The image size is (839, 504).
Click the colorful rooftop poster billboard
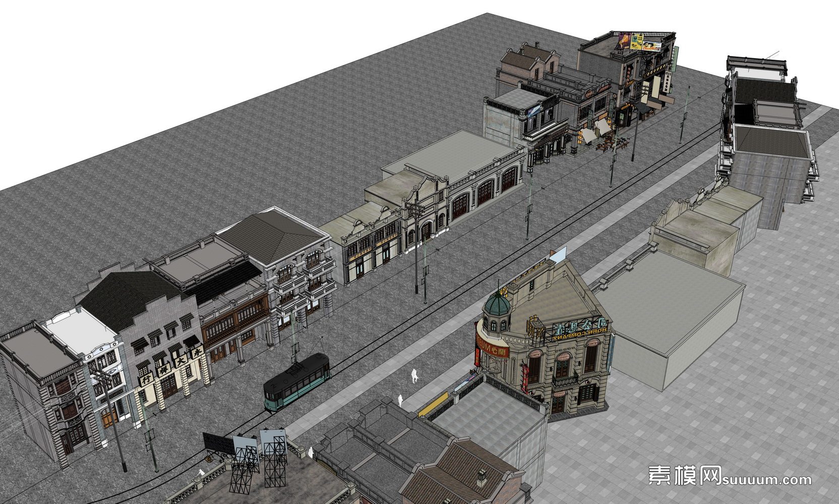click(x=637, y=42)
